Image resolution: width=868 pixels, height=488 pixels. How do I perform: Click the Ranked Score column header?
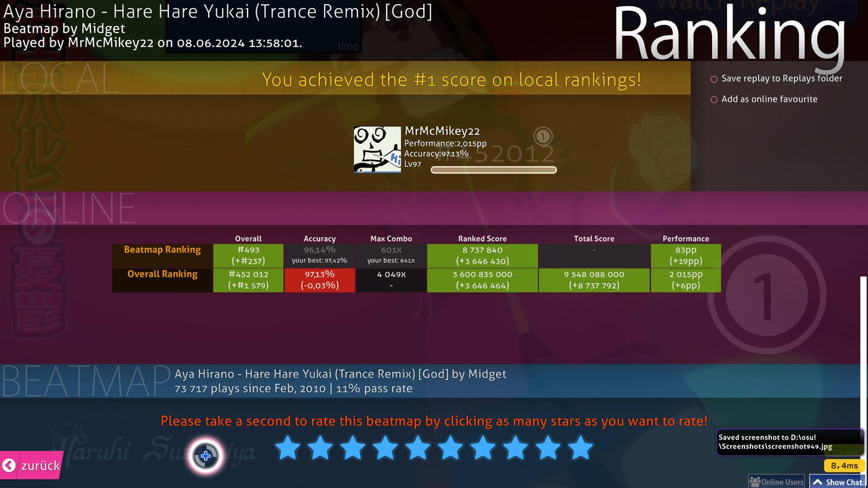tap(482, 239)
